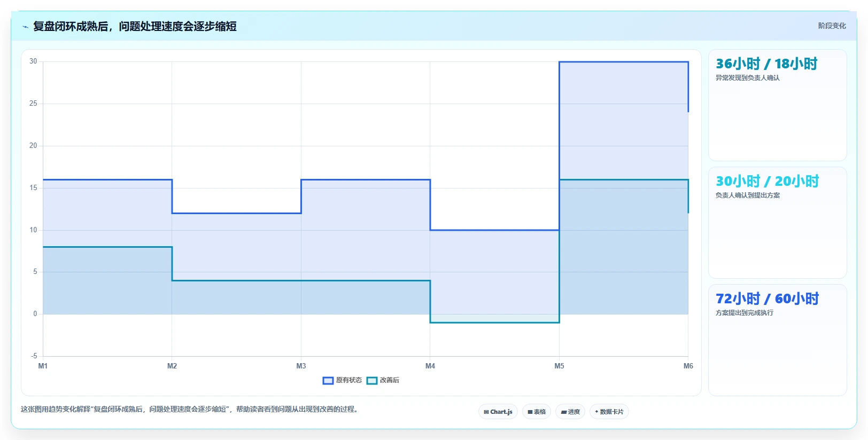The image size is (868, 440).
Task: Click the M6 x-axis label
Action: point(688,366)
